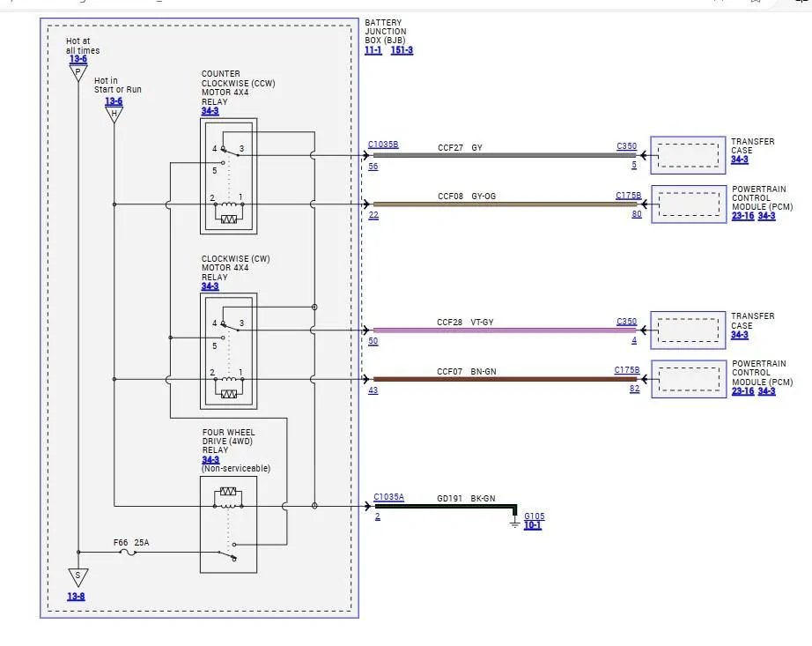Open the G105 ground link
The height and width of the screenshot is (646, 812).
tap(535, 516)
